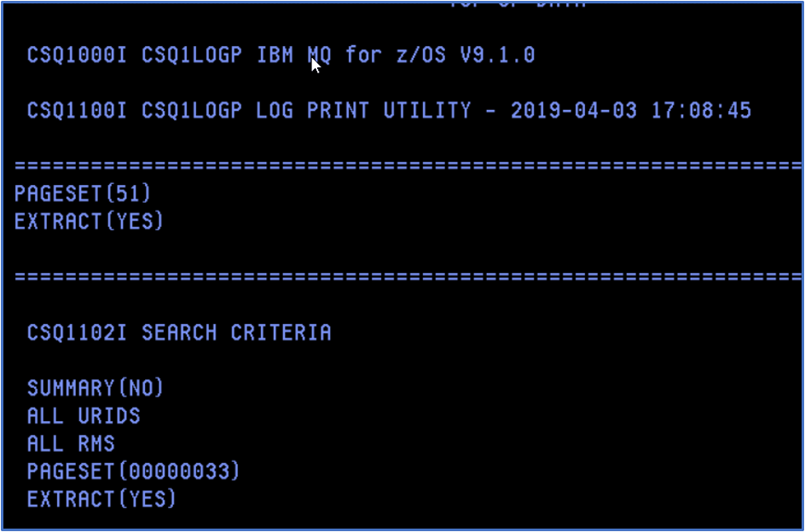Click the 'ALL RMS' line
Viewport: 805px width, 532px height.
71,443
